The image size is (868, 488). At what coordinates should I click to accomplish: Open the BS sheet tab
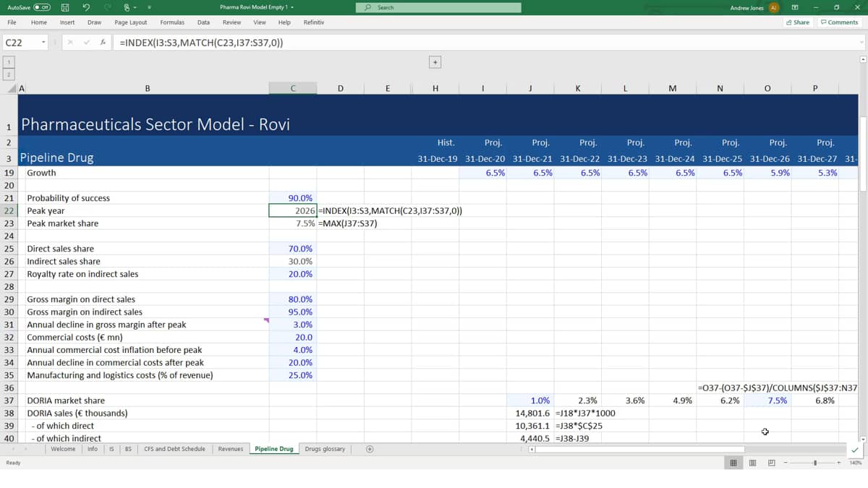(128, 449)
